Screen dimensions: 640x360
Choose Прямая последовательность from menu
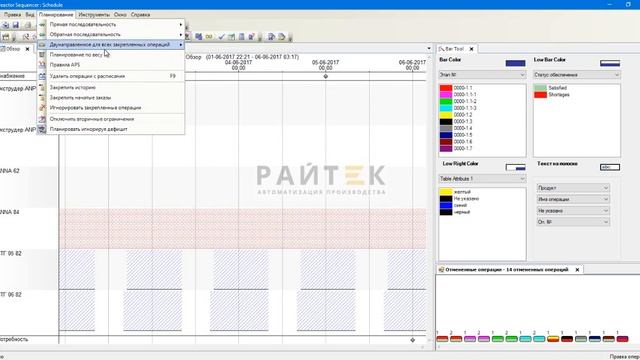(111, 24)
